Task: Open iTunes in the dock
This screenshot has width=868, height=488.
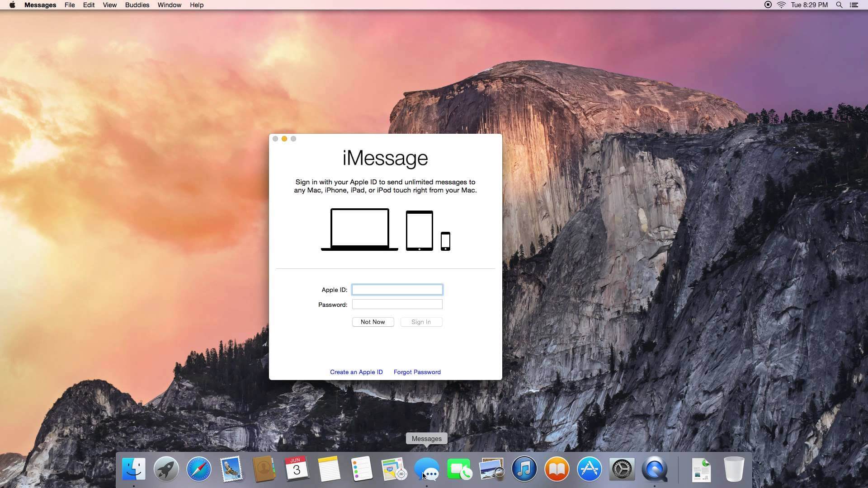Action: click(524, 469)
